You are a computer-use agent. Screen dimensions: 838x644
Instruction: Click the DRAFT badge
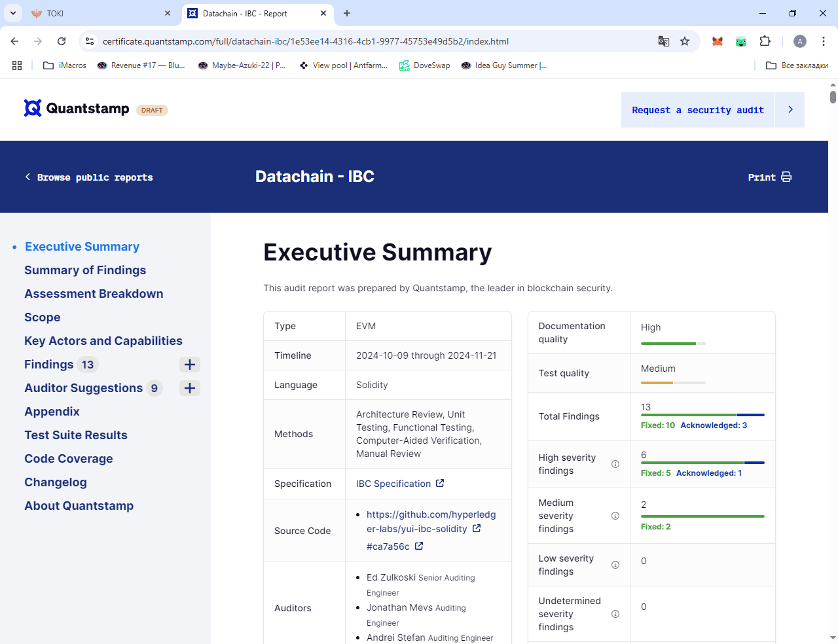[x=152, y=110]
